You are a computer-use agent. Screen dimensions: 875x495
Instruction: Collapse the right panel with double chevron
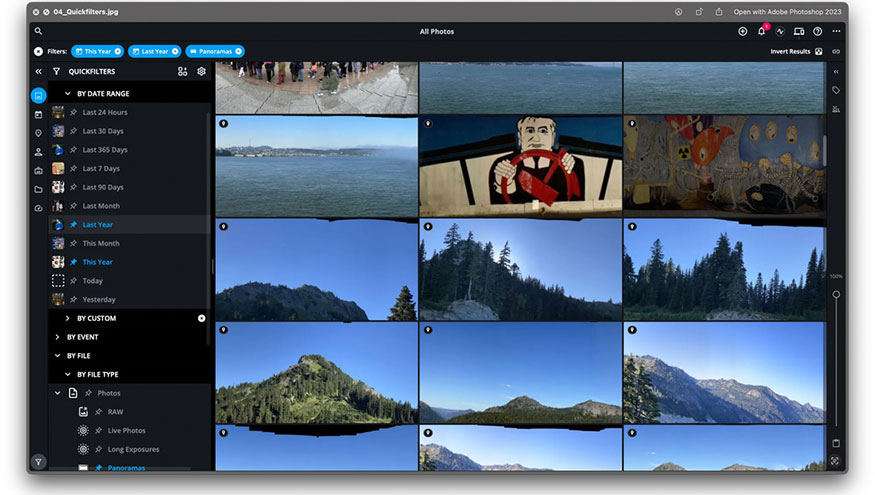[836, 71]
